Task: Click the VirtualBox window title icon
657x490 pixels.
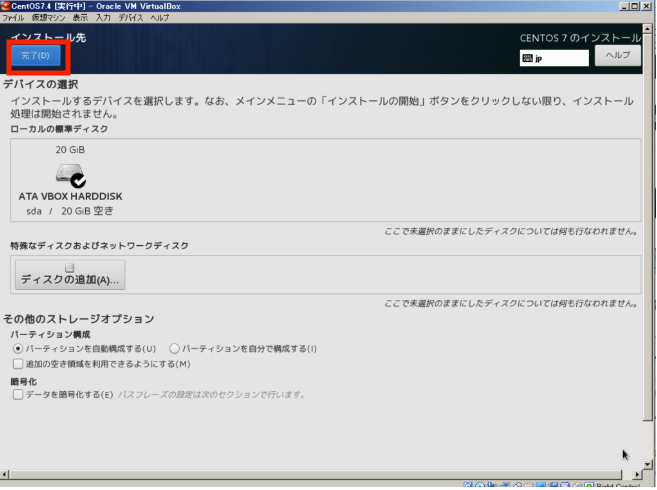Action: [x=5, y=6]
